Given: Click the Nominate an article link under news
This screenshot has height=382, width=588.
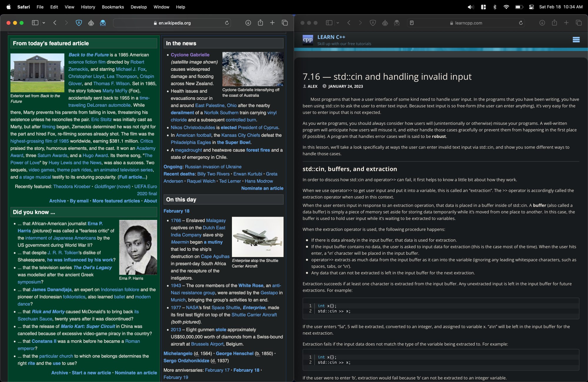Looking at the screenshot, I should click(x=262, y=188).
